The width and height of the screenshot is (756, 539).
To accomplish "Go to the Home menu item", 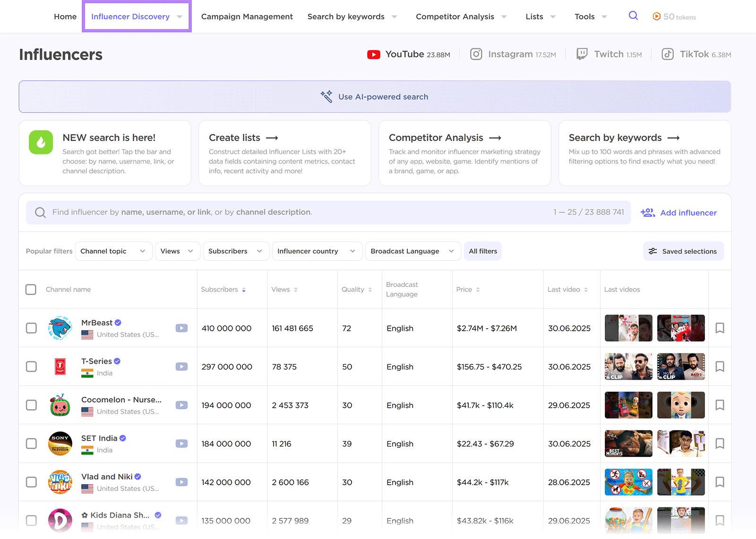I will (65, 16).
